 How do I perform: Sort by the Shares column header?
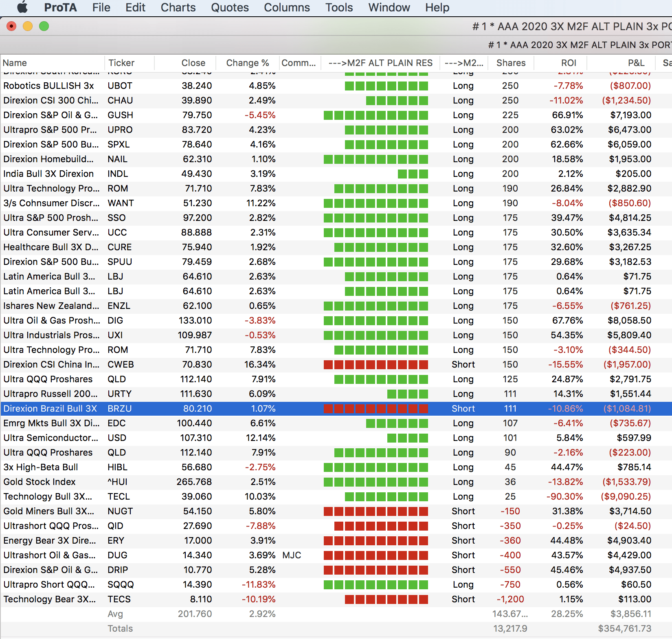(x=511, y=63)
